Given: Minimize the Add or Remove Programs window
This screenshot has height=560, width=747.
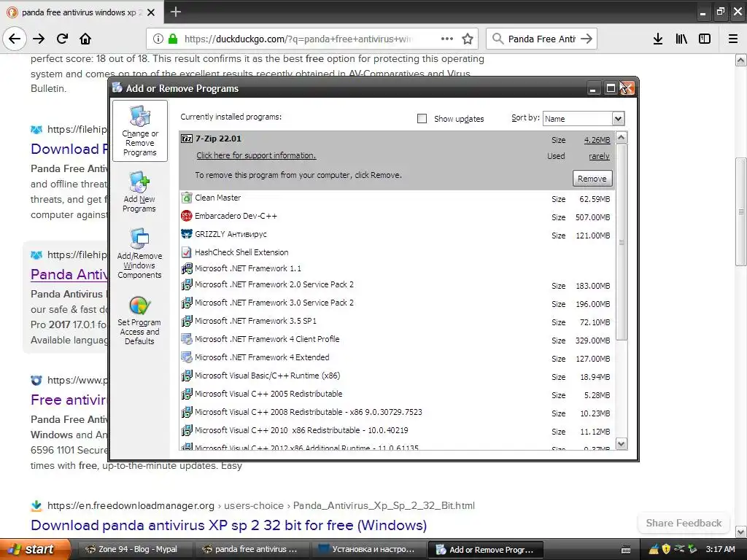Looking at the screenshot, I should [593, 88].
